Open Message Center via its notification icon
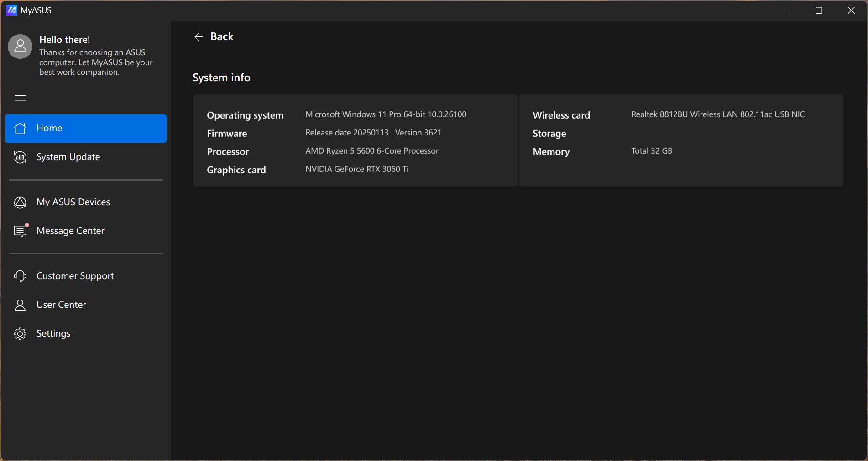Screen dimensions: 868x461 pos(20,231)
